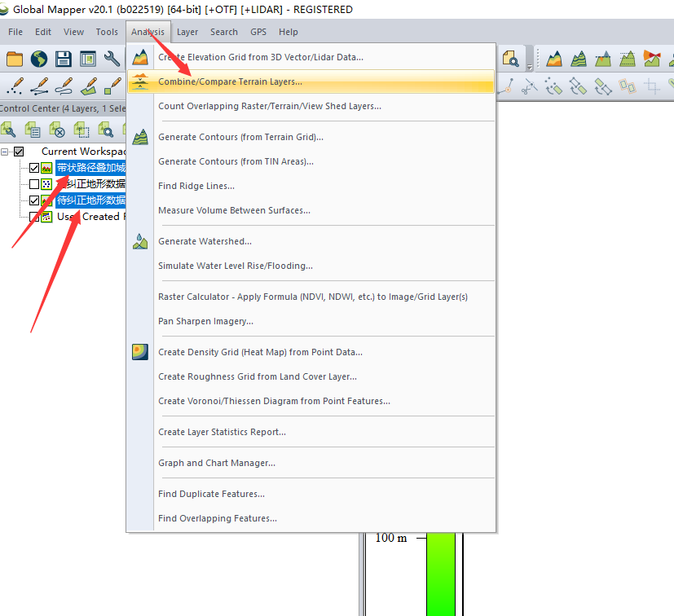Choose Create Density Grid (Heat Map) from Point Data
This screenshot has height=616, width=674.
tap(311, 352)
